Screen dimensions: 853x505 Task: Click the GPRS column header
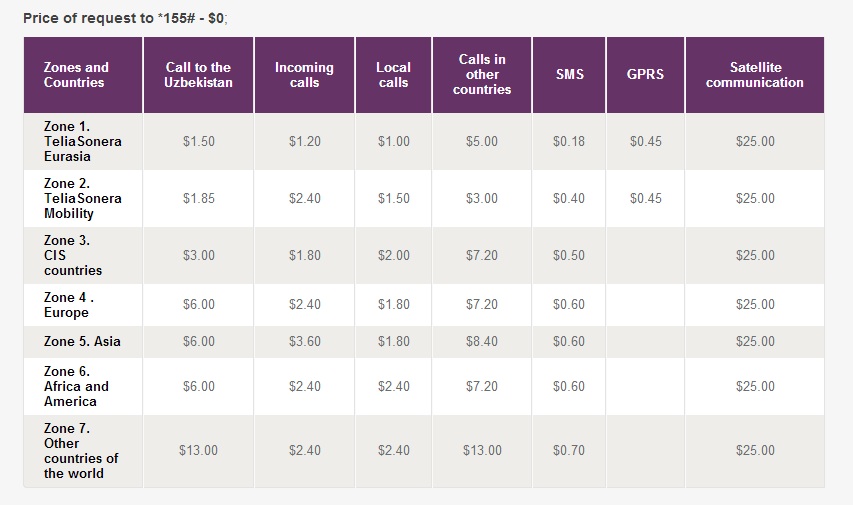[645, 75]
